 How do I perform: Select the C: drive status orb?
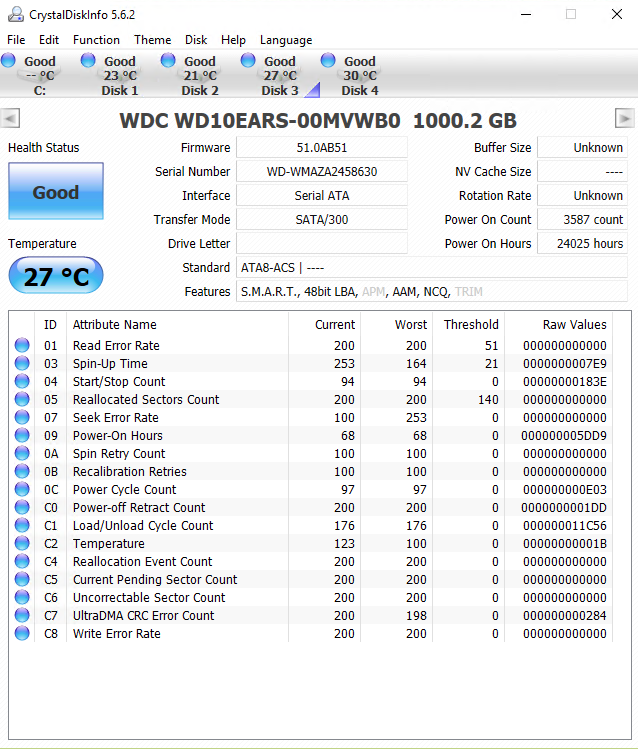(8, 60)
